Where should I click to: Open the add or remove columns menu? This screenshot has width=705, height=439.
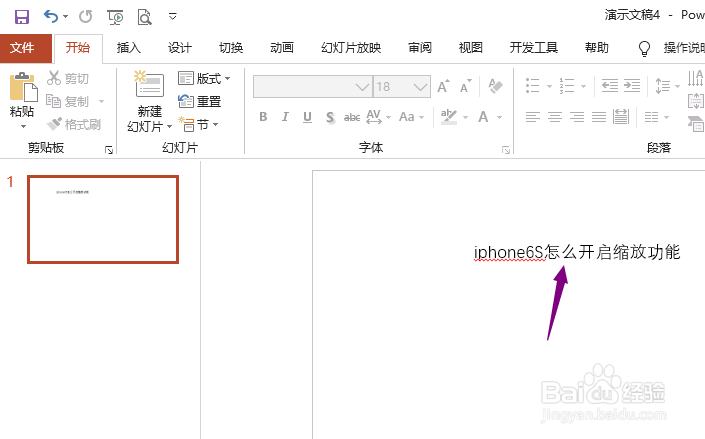coord(656,117)
